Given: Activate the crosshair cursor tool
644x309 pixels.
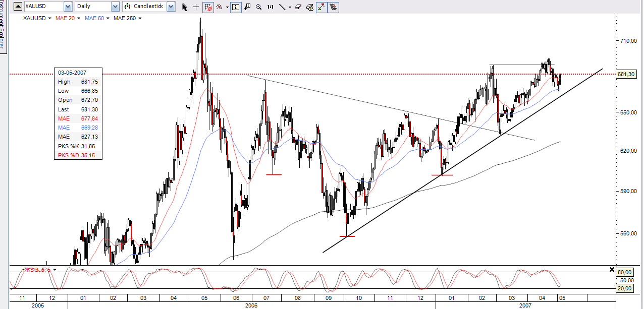Looking at the screenshot, I should point(196,7).
